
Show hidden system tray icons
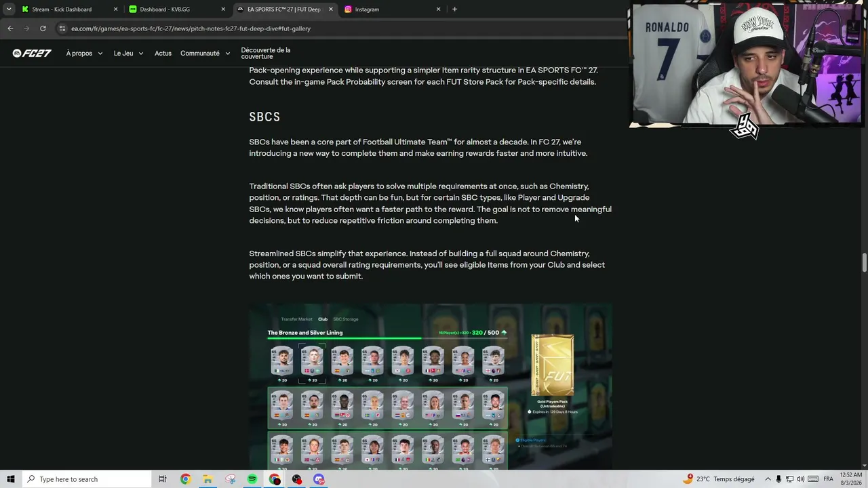point(767,479)
